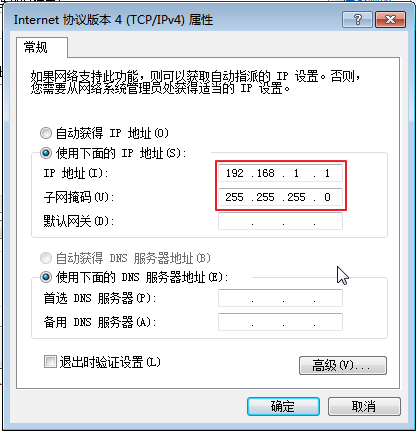The width and height of the screenshot is (416, 431).
Task: Select the 常规 tab
Action: tap(36, 48)
